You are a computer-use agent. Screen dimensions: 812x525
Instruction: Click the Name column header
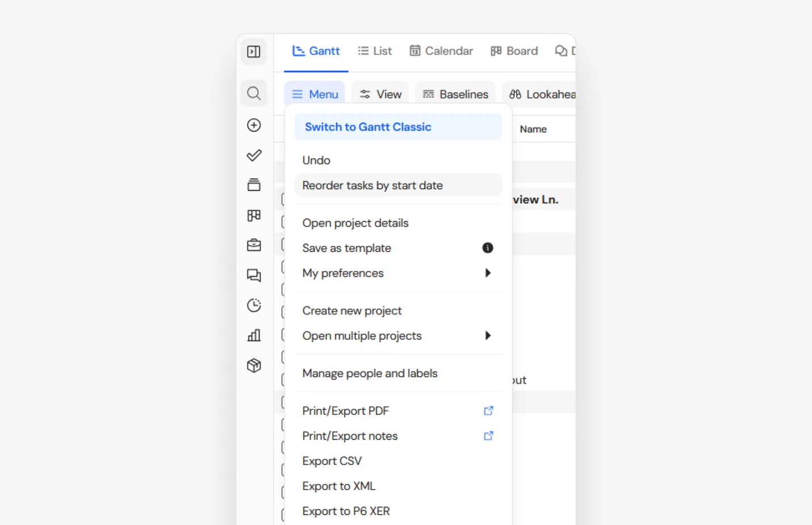pyautogui.click(x=533, y=129)
